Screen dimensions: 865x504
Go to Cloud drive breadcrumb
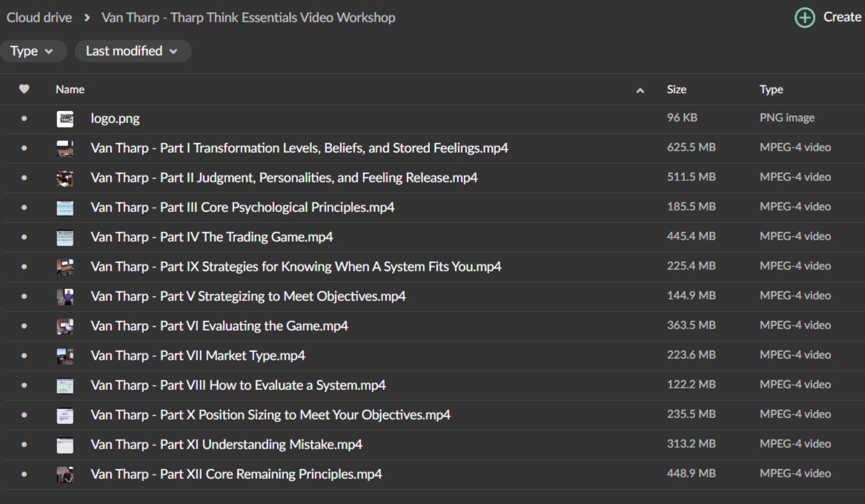click(x=39, y=18)
